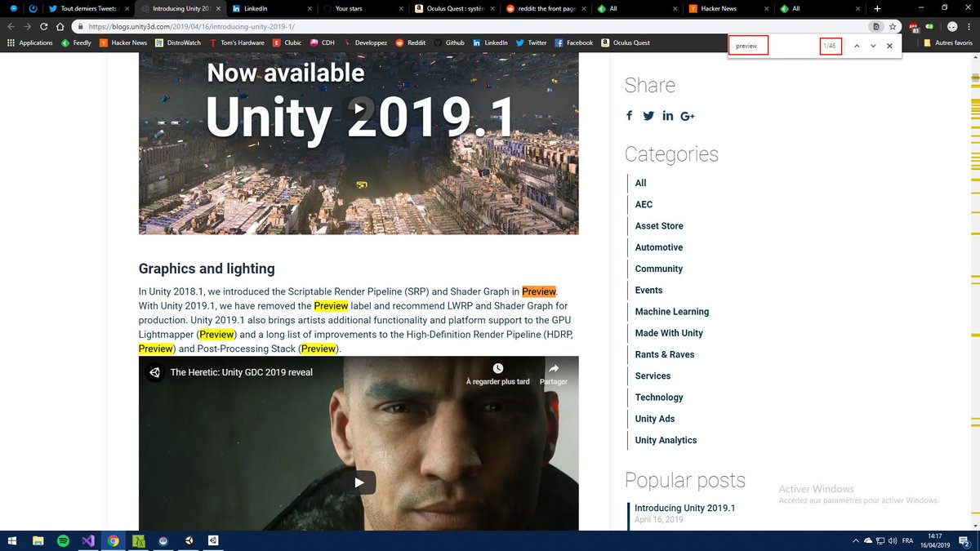Share the post on Google Plus

688,116
